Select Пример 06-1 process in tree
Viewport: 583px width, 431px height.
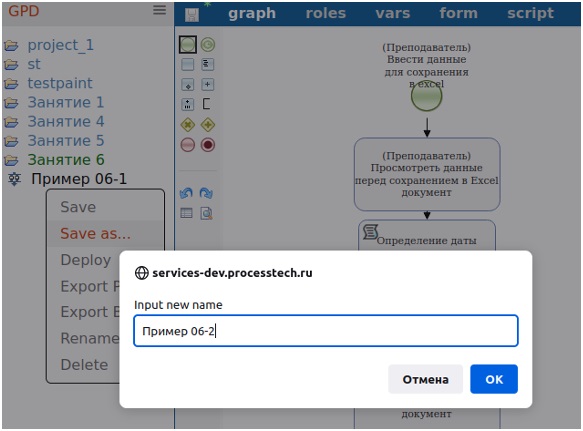tap(79, 179)
